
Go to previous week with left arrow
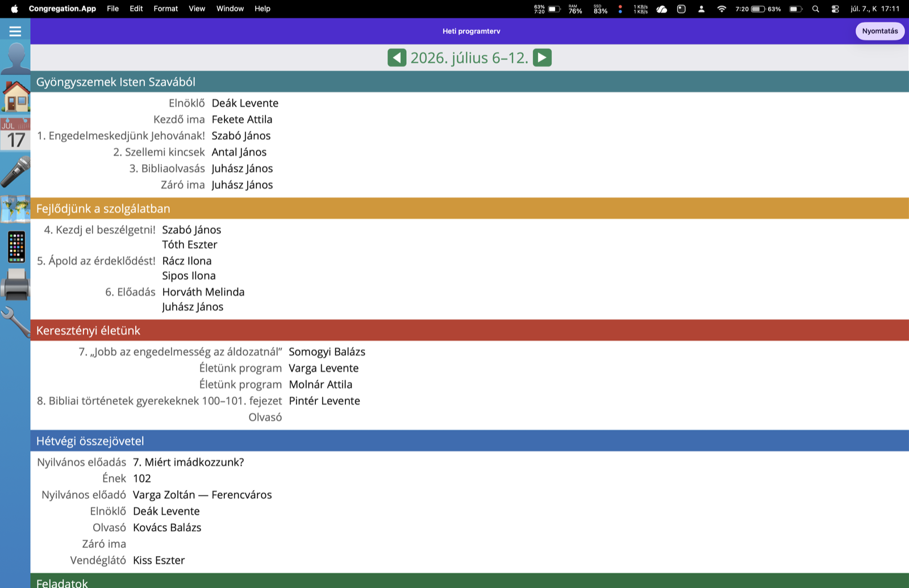tap(397, 57)
